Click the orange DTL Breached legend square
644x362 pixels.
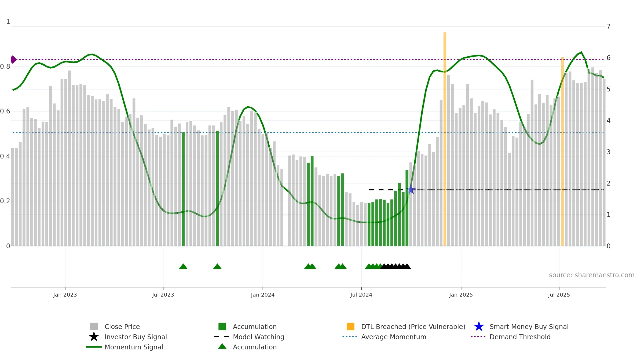(x=350, y=327)
